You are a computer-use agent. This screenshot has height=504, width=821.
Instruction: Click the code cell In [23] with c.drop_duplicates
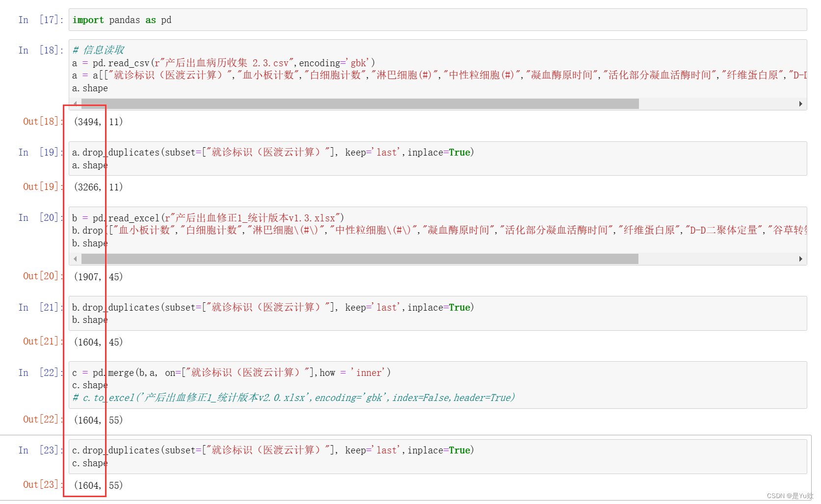click(x=438, y=456)
